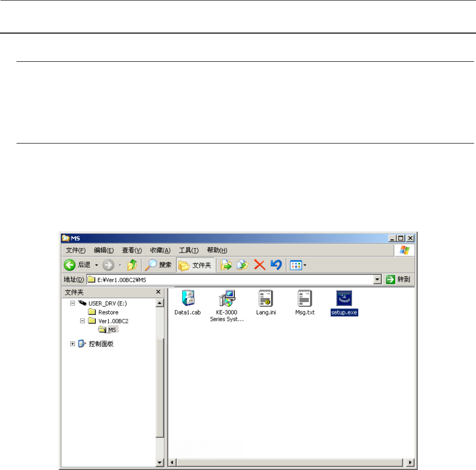Click the 转到 Go button
Image resolution: width=476 pixels, height=470 pixels.
pyautogui.click(x=398, y=279)
